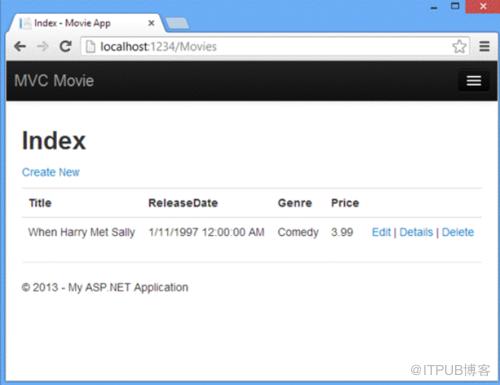Open a new browser tab
The width and height of the screenshot is (500, 385).
point(177,23)
